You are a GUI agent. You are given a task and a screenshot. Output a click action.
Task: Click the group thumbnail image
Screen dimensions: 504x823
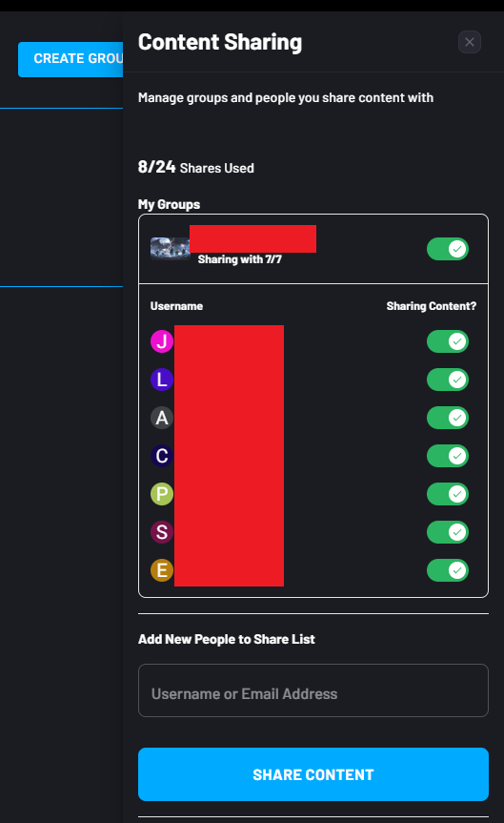[170, 248]
